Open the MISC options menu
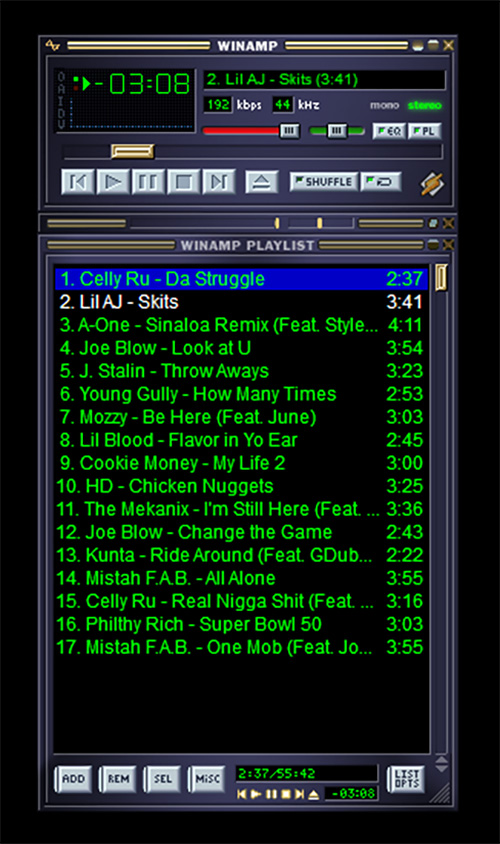Viewport: 500px width, 844px height. pos(207,779)
